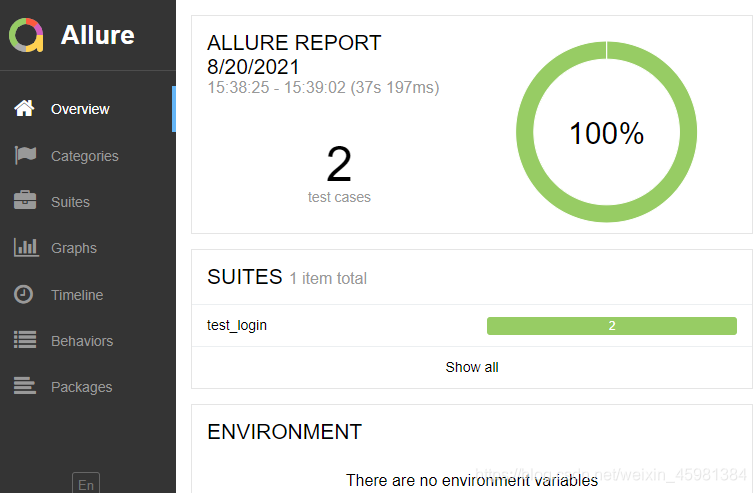Navigate to Behaviors
Viewport: 756px width, 493px height.
(88, 341)
